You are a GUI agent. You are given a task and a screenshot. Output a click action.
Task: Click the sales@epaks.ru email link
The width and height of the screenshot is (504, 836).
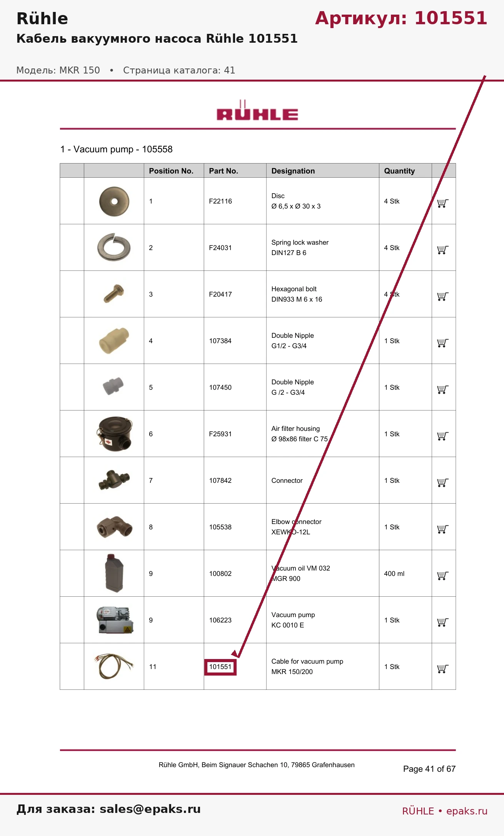[150, 809]
